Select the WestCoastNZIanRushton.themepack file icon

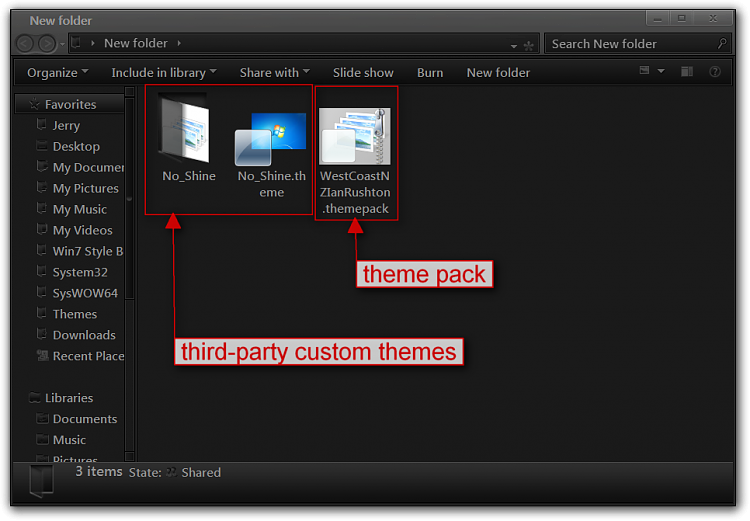355,136
